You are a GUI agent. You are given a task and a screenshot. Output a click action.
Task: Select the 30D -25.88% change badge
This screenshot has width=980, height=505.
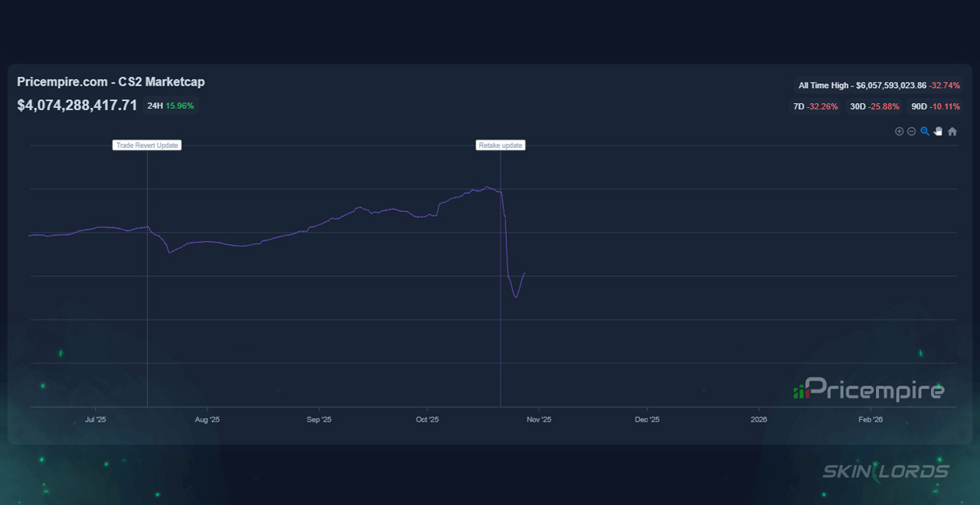(x=873, y=106)
